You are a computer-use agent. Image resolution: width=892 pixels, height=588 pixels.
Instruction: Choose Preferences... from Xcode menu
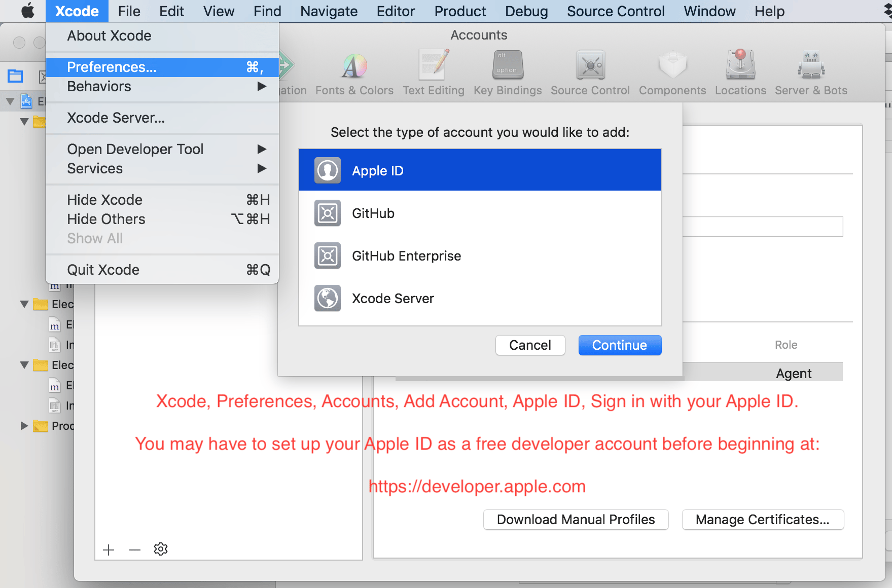pyautogui.click(x=162, y=67)
